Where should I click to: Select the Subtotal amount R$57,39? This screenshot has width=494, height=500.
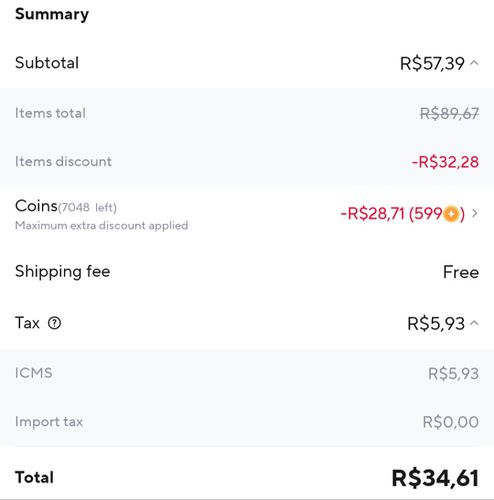pyautogui.click(x=432, y=63)
